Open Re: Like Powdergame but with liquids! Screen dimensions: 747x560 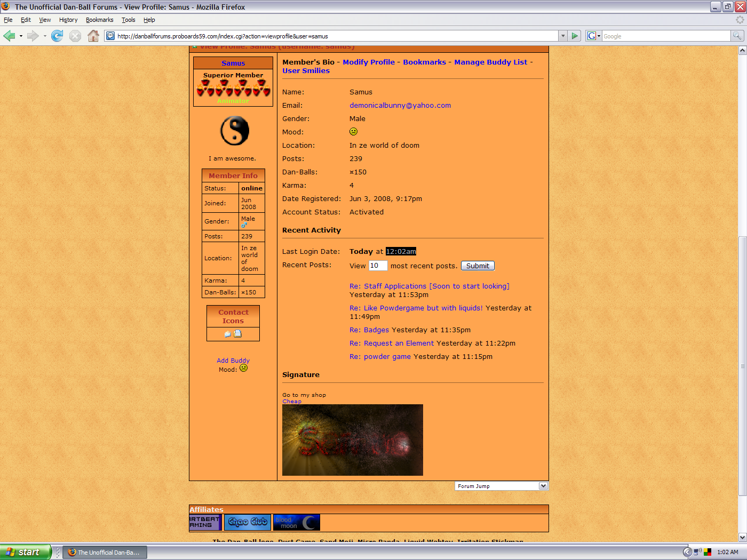pos(416,308)
